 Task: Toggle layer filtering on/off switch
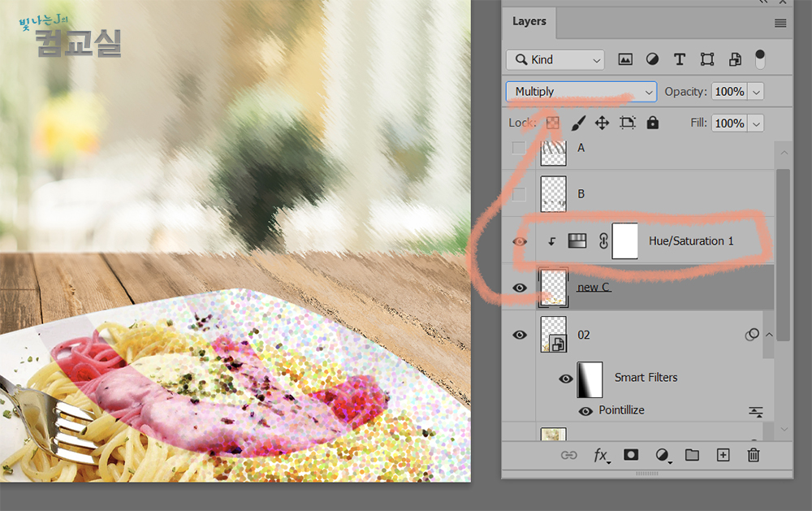pos(760,59)
